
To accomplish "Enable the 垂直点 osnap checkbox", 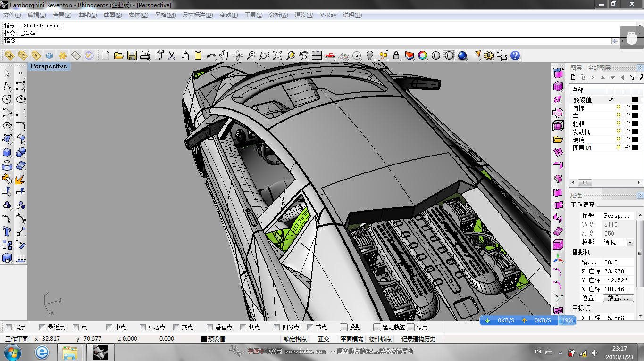I will pos(210,327).
